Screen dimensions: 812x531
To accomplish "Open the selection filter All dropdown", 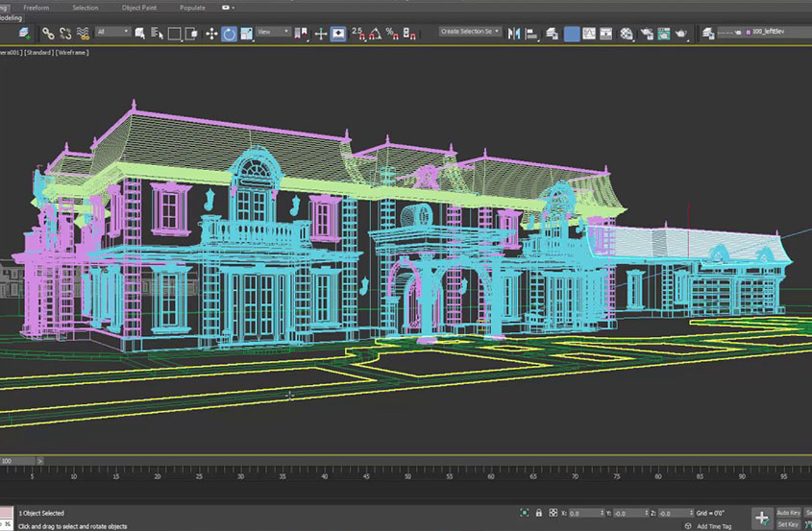I will click(x=112, y=32).
